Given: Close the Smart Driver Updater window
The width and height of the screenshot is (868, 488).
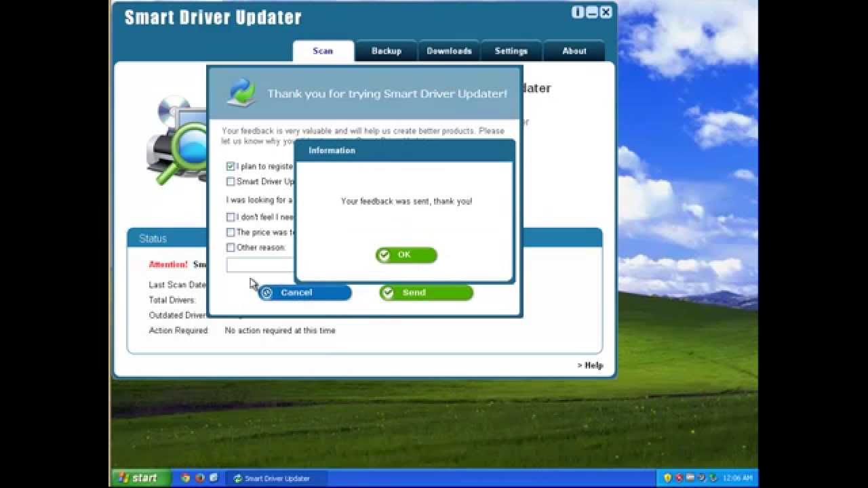Looking at the screenshot, I should (606, 12).
